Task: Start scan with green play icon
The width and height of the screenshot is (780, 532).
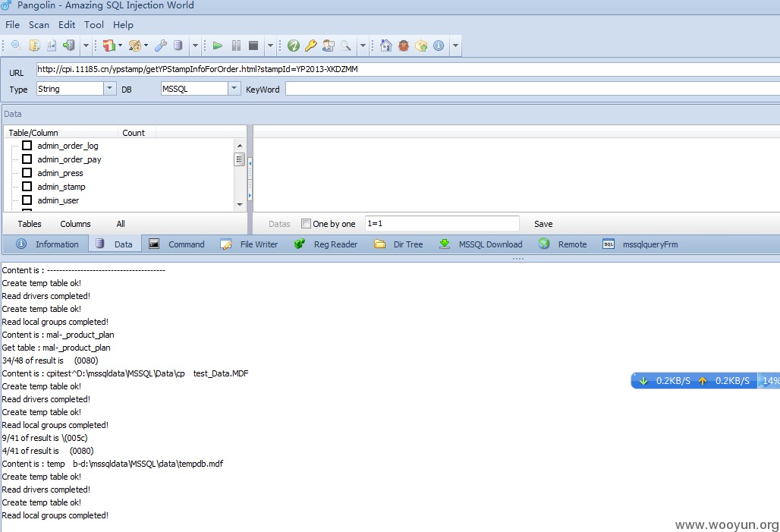Action: (x=218, y=46)
